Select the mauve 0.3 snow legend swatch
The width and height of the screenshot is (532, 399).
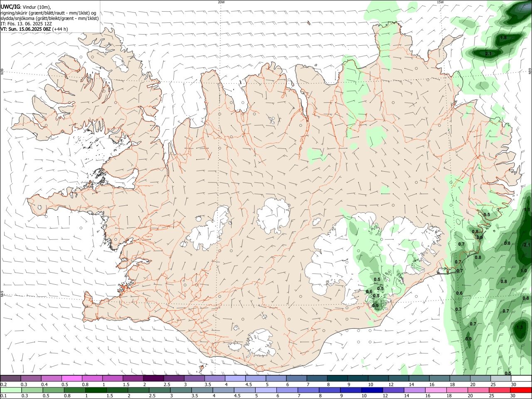pyautogui.click(x=31, y=379)
